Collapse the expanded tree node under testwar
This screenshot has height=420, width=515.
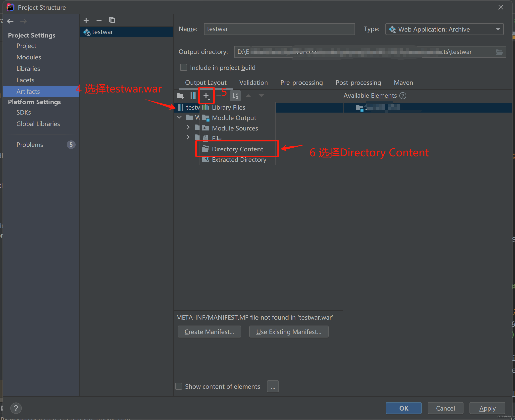click(x=180, y=117)
